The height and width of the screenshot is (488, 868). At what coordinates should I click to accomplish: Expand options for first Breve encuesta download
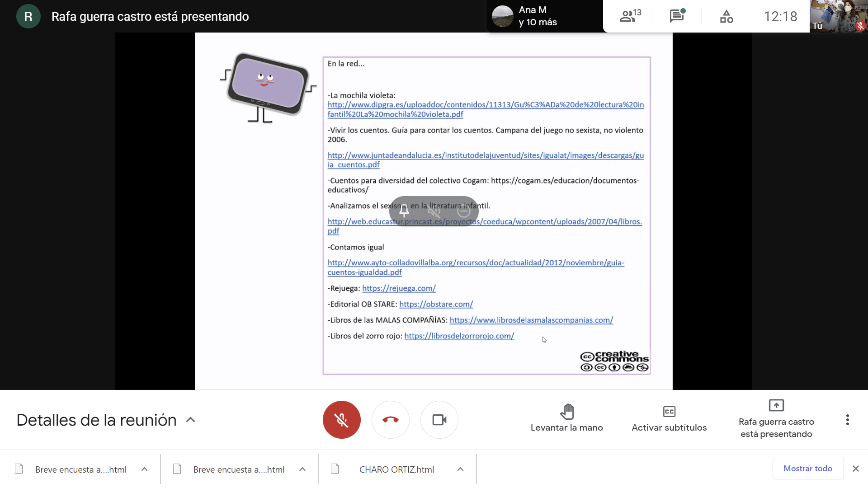click(x=145, y=469)
